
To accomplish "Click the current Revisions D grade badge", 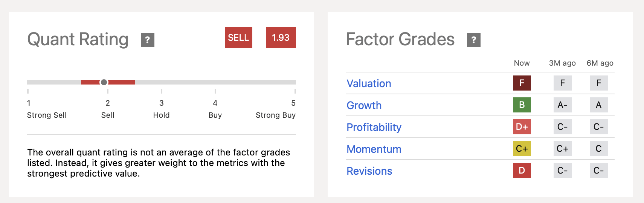I will pyautogui.click(x=522, y=171).
